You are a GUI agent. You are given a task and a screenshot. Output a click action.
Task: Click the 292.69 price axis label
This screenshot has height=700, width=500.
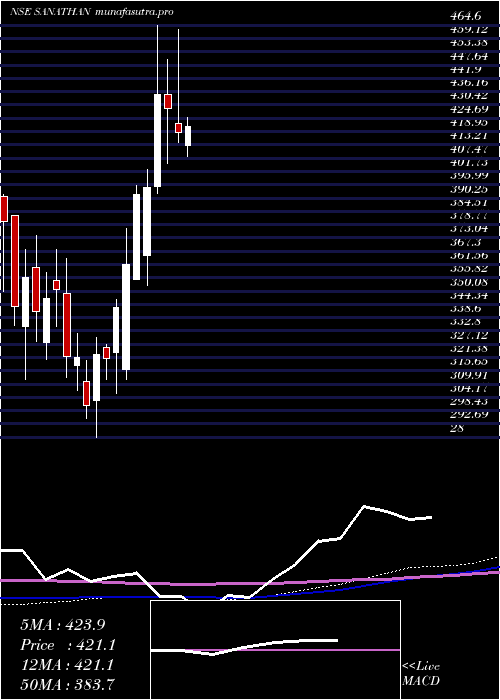pyautogui.click(x=469, y=415)
